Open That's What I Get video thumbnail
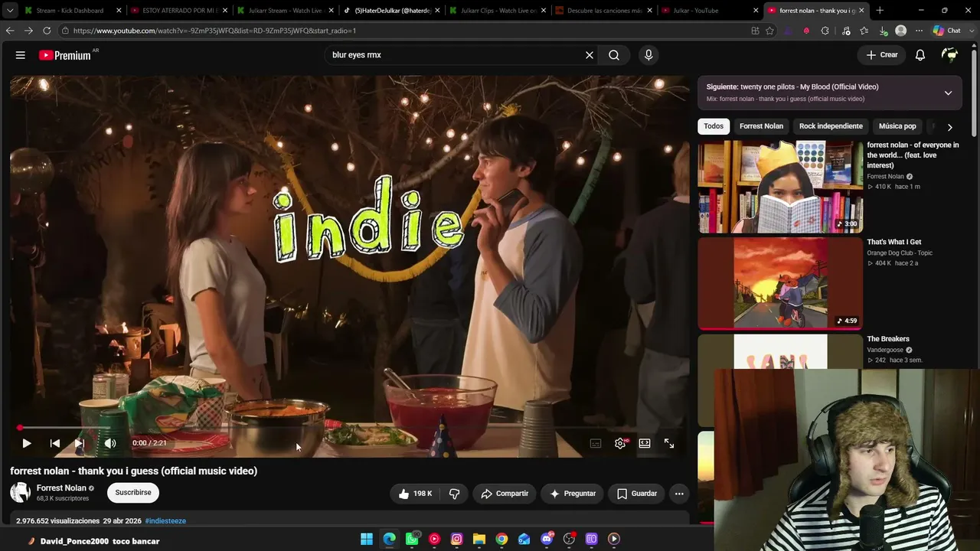 coord(780,283)
